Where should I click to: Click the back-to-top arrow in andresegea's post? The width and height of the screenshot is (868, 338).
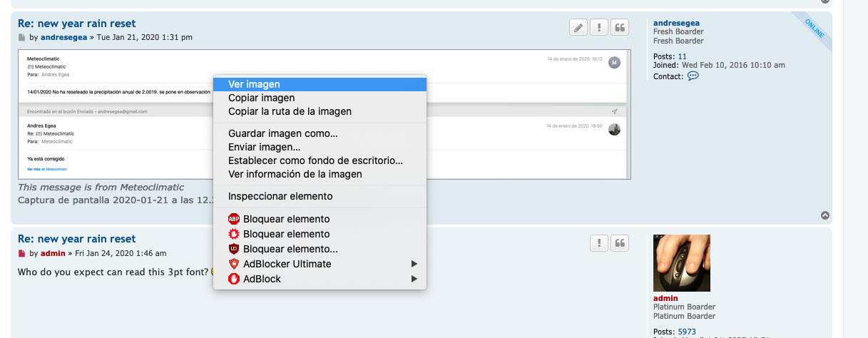[x=825, y=215]
